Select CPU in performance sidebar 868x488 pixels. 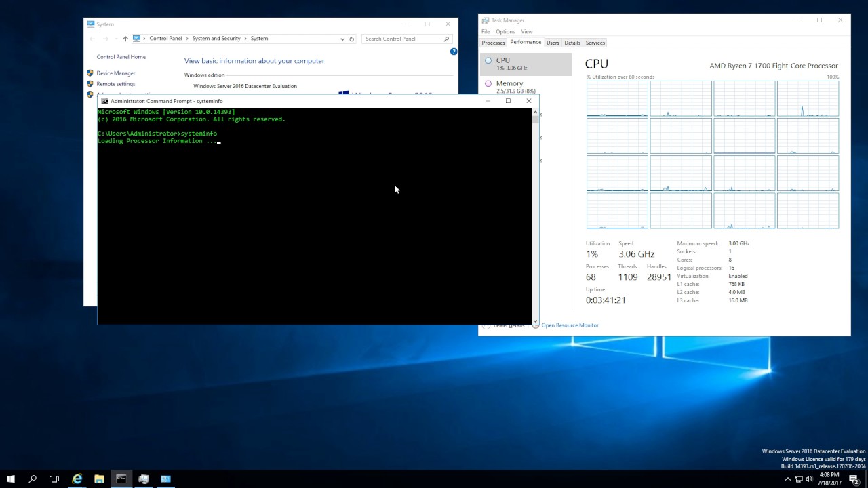pos(526,64)
